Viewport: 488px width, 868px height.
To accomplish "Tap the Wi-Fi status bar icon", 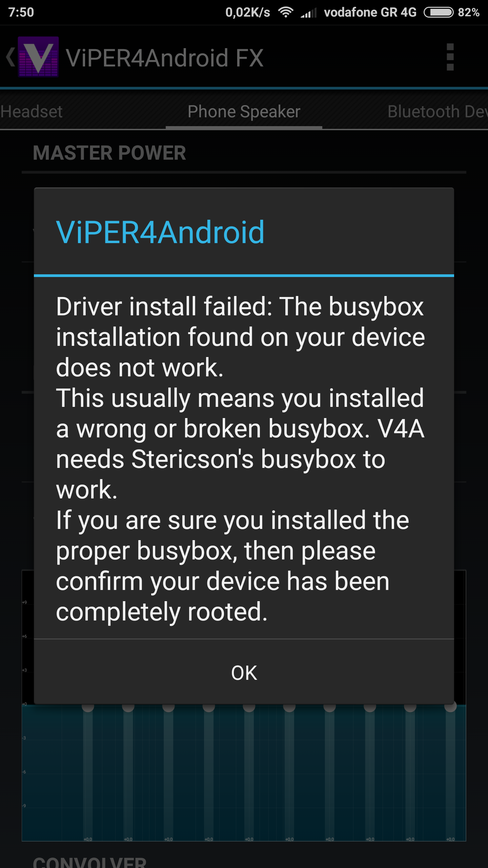I will pos(285,12).
